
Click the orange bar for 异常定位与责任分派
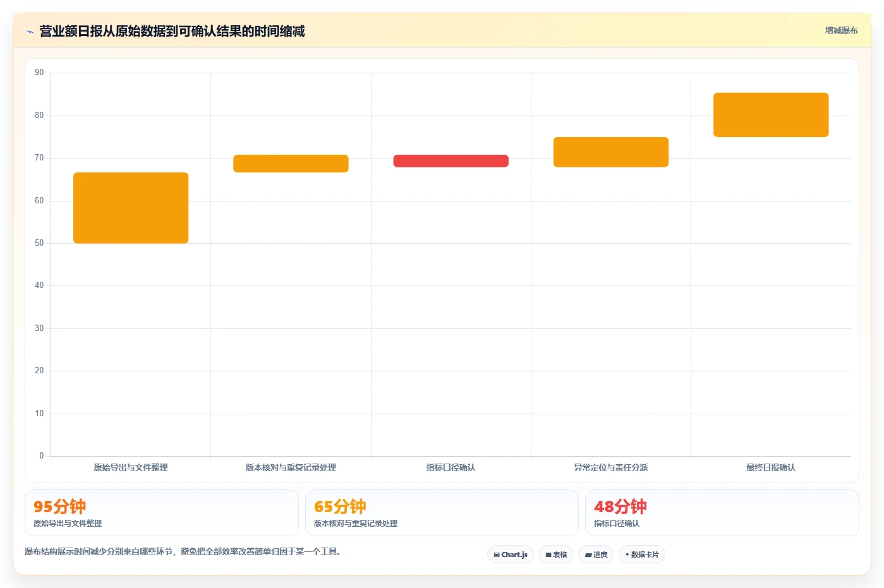(611, 152)
